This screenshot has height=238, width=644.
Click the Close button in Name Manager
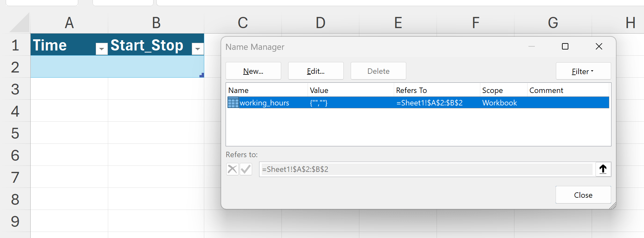583,195
